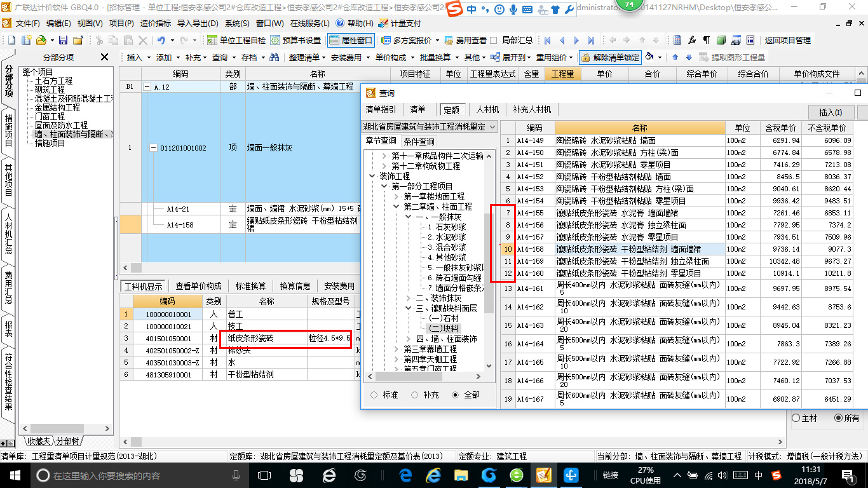Open 计量支付 from menu bar icon
Viewport: 868px width, 488px height.
[400, 23]
